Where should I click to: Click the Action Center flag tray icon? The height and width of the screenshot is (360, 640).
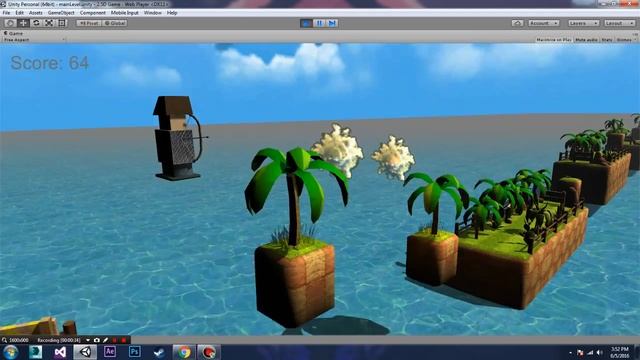click(580, 352)
